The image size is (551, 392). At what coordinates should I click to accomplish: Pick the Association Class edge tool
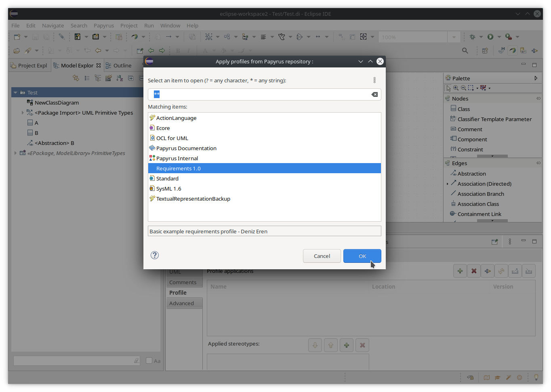point(475,204)
